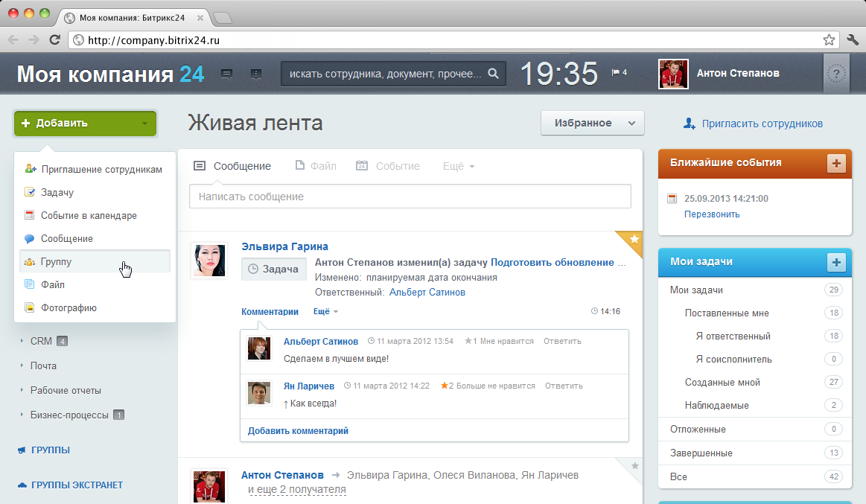This screenshot has width=866, height=504.
Task: Expand the CRM menu section
Action: coord(41,341)
